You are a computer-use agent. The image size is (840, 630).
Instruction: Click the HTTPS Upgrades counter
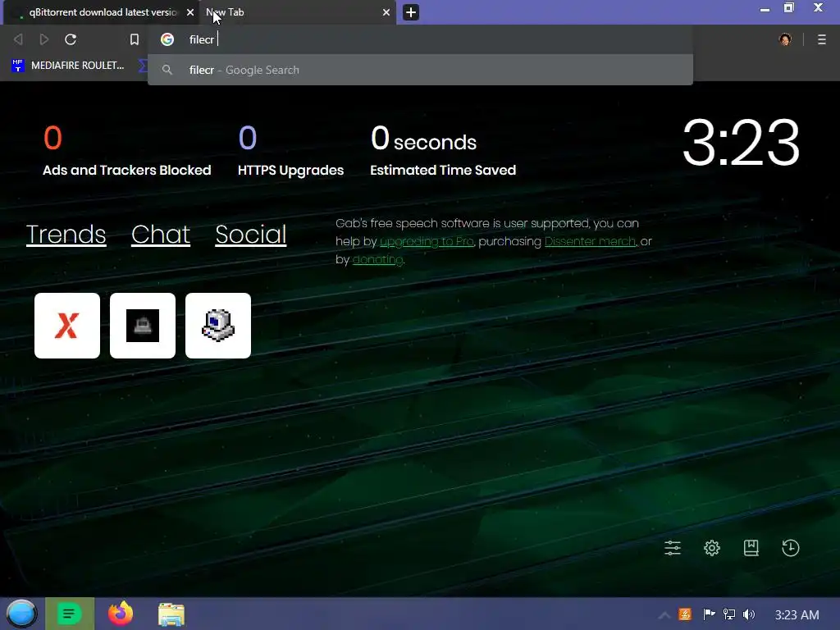(291, 151)
